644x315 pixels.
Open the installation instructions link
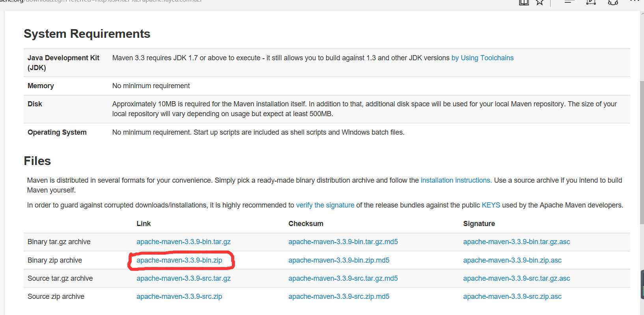(456, 180)
